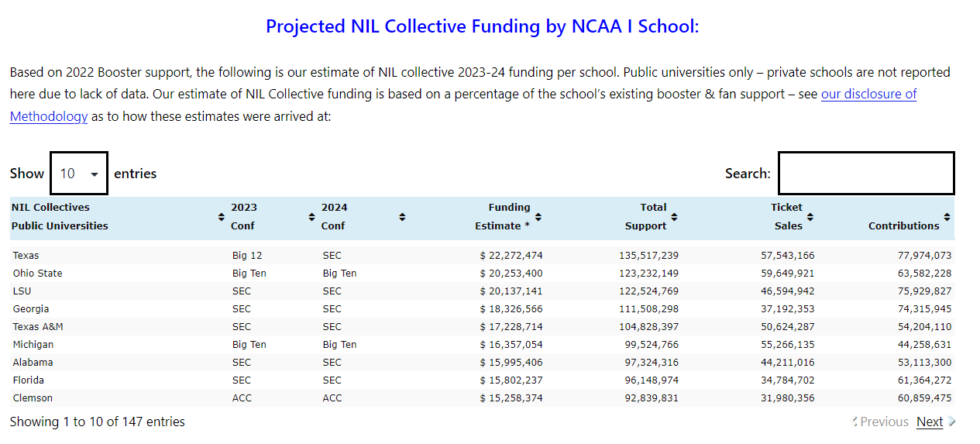The image size is (980, 444).
Task: Click the Contributions header label
Action: click(903, 226)
